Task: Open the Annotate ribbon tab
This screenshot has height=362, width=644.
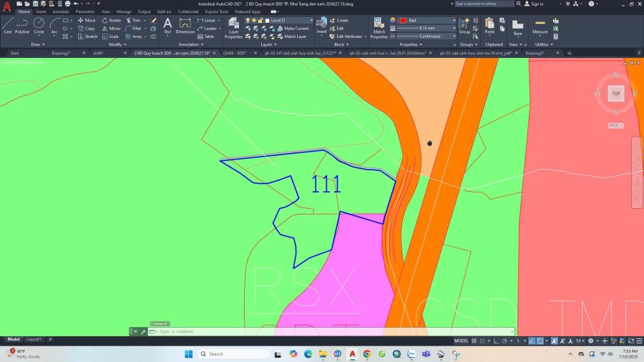Action: click(x=60, y=11)
